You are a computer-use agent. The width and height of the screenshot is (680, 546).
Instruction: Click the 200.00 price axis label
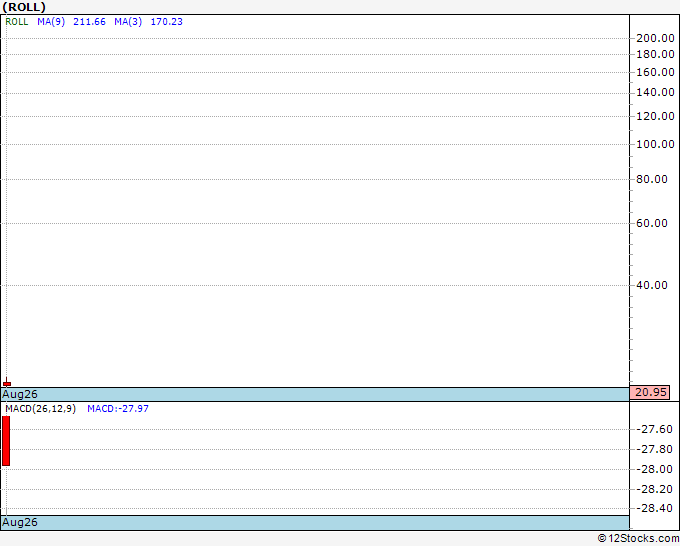655,38
